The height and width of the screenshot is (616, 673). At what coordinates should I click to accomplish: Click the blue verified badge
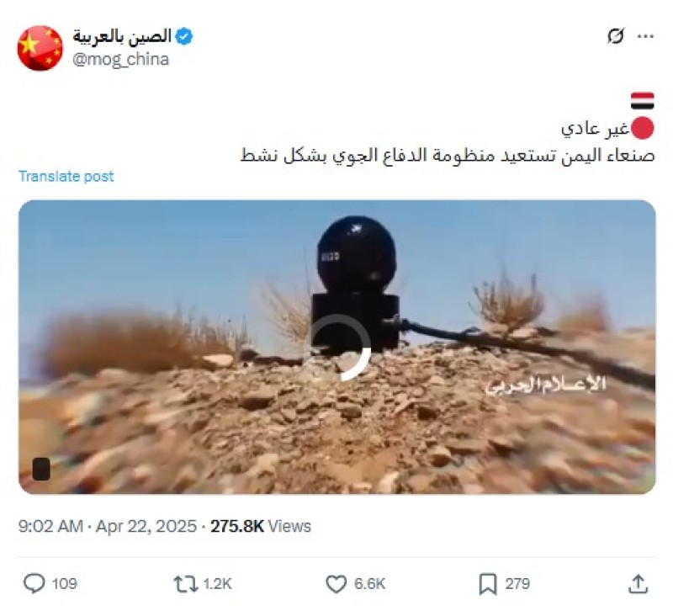tap(184, 36)
